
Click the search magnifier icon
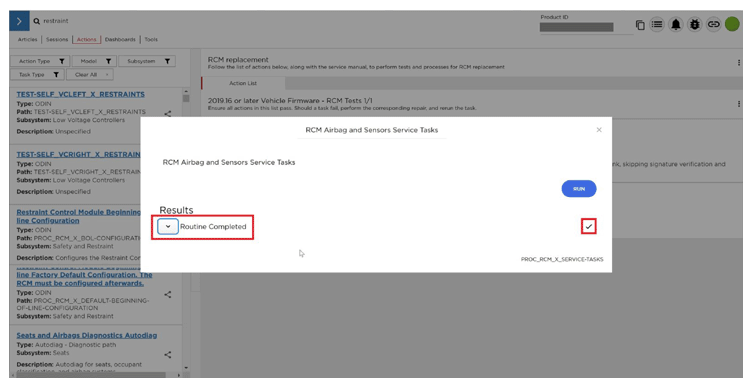tap(36, 21)
